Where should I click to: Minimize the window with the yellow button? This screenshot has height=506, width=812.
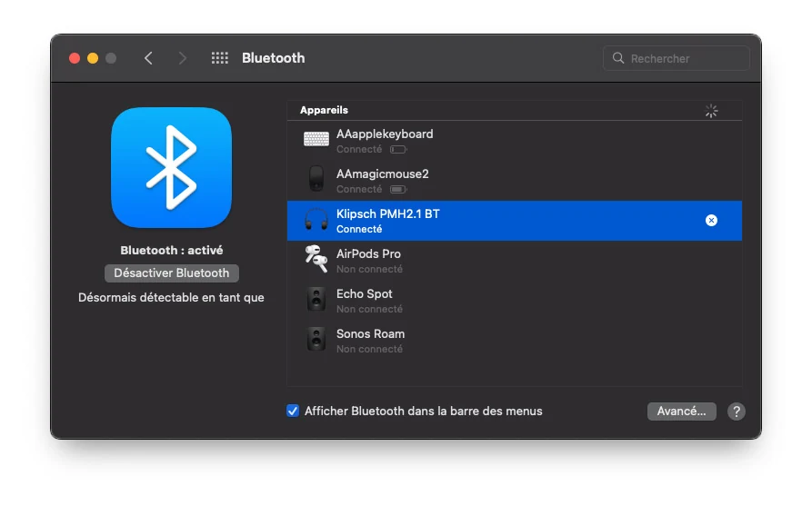[x=93, y=58]
